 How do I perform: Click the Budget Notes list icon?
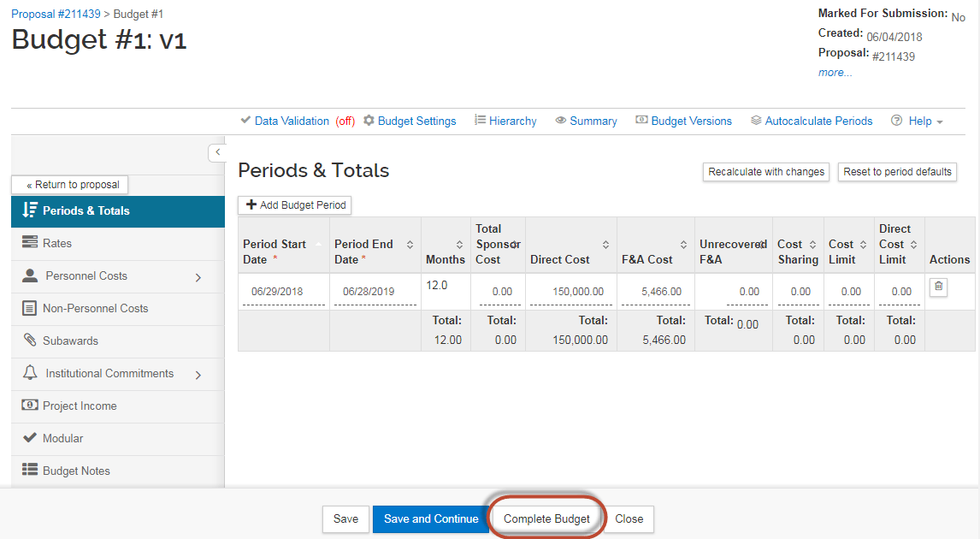click(x=29, y=470)
